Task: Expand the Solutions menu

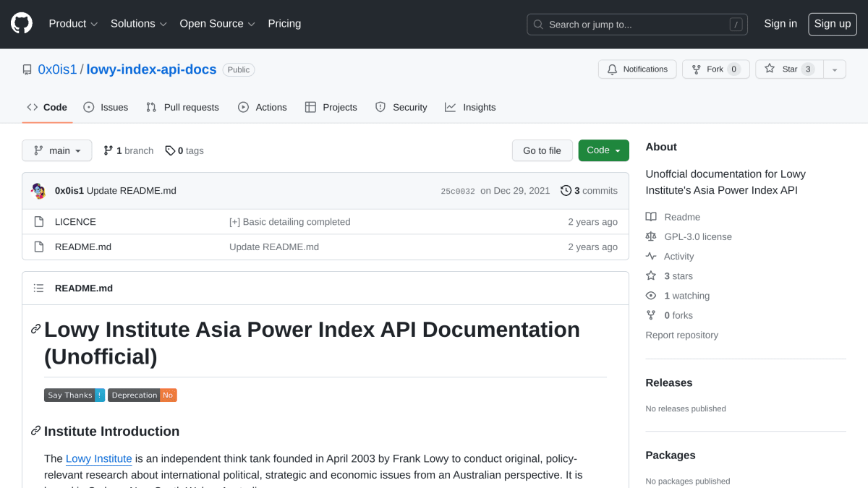Action: coord(139,24)
